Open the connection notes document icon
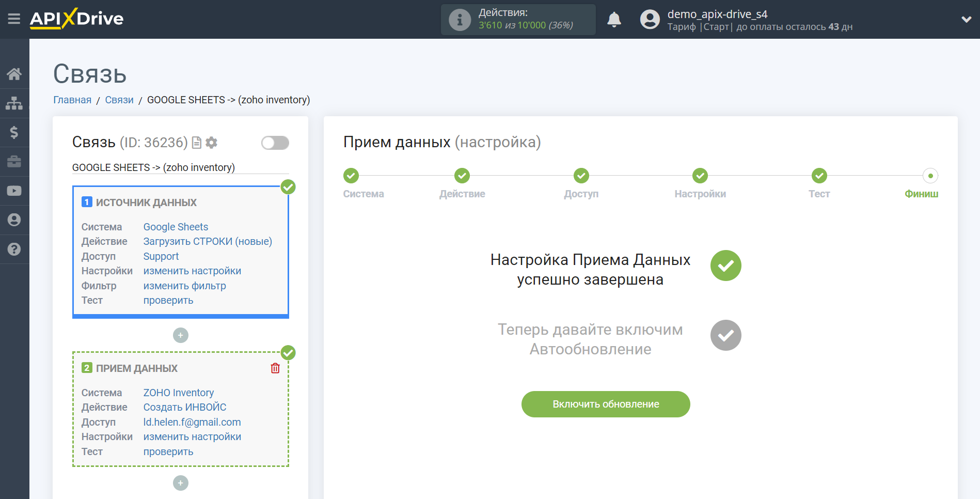980x499 pixels. 196,143
